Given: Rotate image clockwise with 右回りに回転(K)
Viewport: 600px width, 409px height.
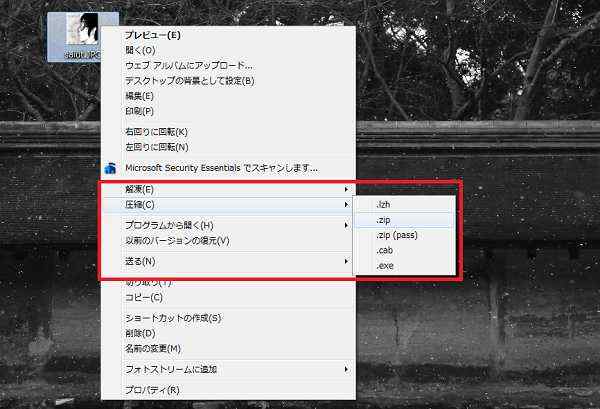Looking at the screenshot, I should click(x=157, y=131).
